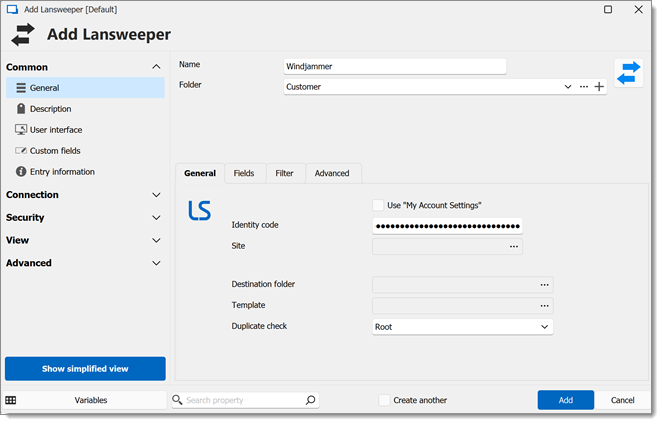Click the Add button

566,400
